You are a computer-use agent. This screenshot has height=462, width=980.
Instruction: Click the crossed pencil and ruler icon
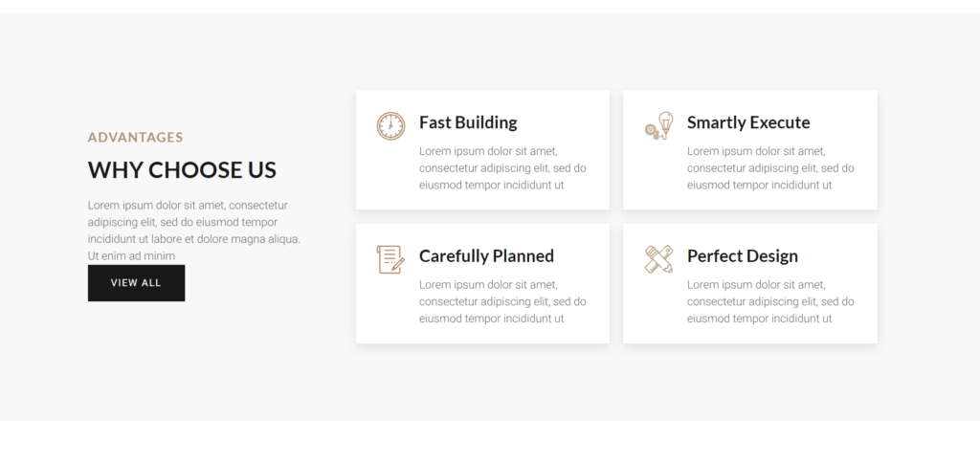pyautogui.click(x=658, y=259)
